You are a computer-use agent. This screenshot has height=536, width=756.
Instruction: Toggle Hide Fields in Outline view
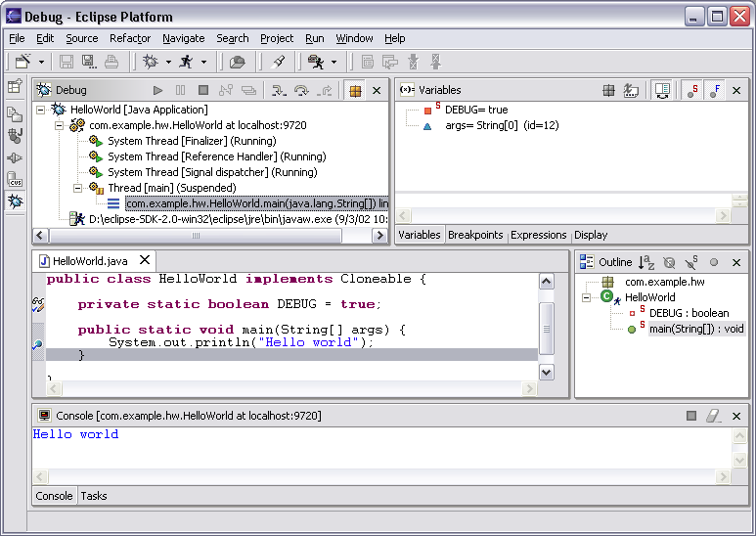[669, 262]
